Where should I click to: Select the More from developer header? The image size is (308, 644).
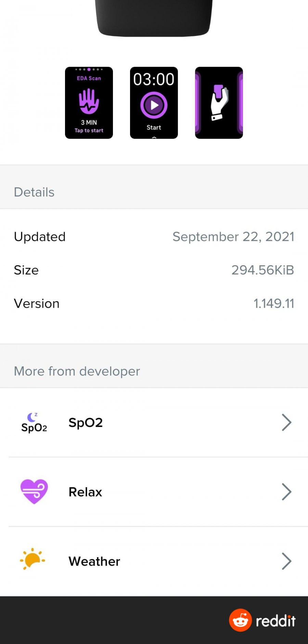[77, 371]
